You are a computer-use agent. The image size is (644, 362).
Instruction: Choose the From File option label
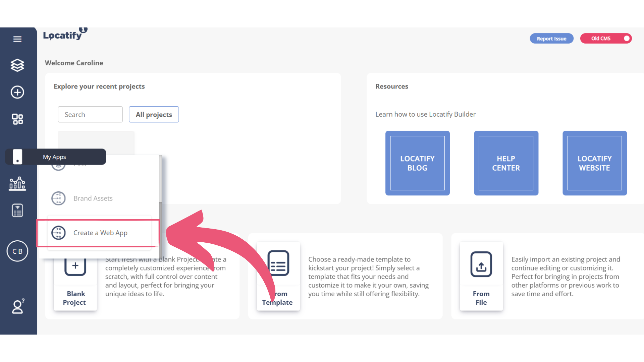click(x=481, y=298)
